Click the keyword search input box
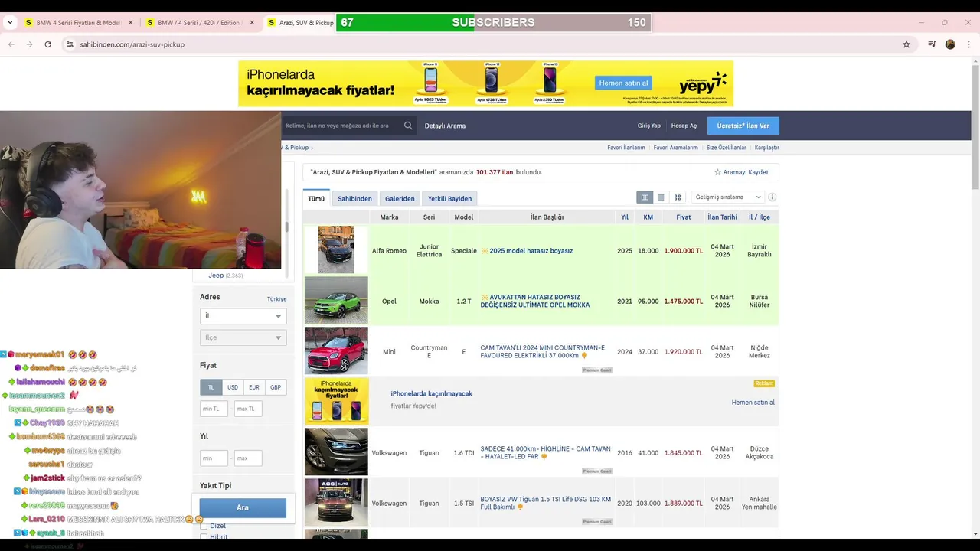This screenshot has width=980, height=551. pos(341,126)
